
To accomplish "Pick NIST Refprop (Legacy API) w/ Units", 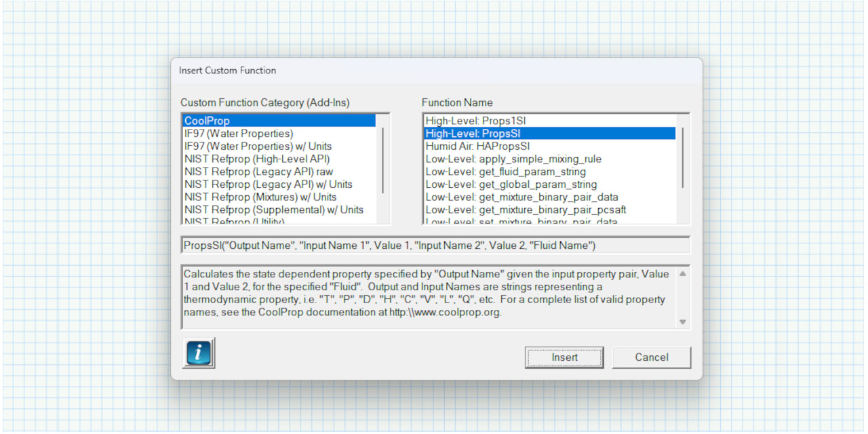I will (x=279, y=184).
